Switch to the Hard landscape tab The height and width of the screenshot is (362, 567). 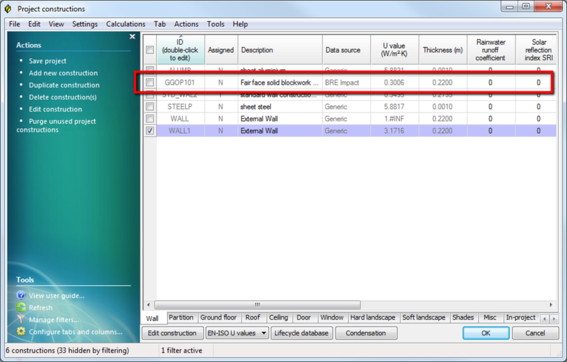pos(373,318)
